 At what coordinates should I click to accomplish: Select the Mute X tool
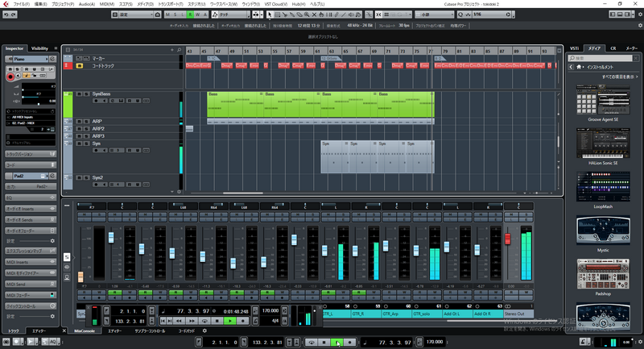click(x=314, y=15)
